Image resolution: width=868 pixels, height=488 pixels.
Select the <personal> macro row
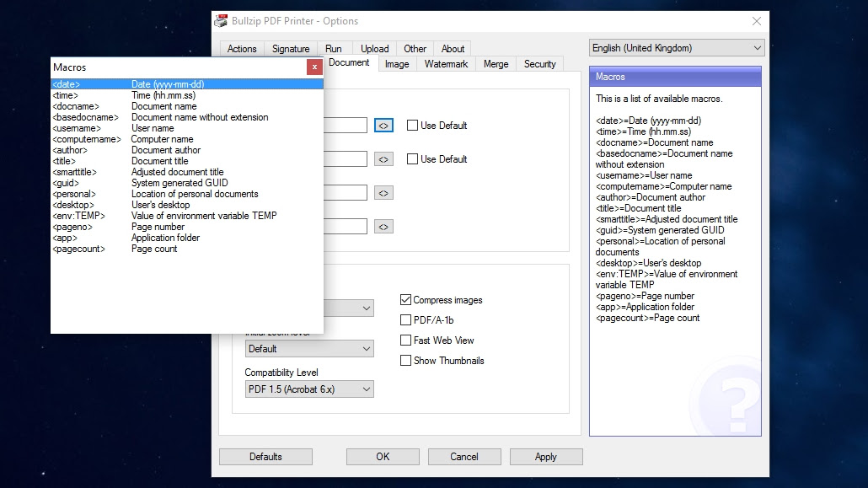(187, 194)
